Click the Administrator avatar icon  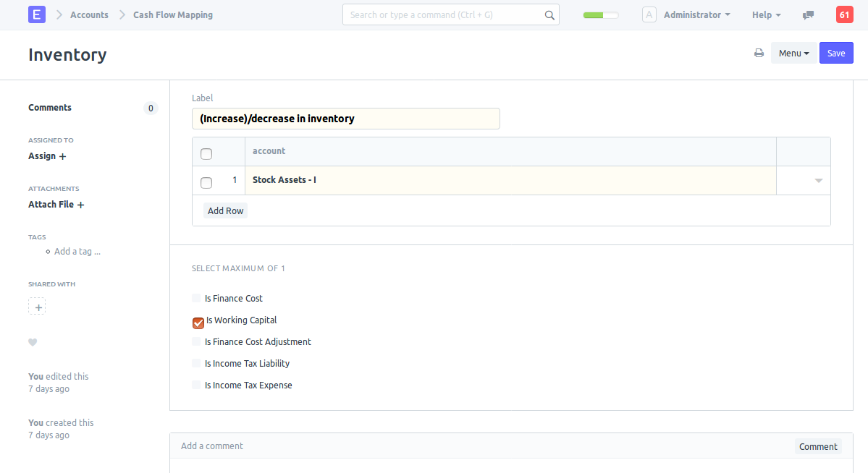tap(649, 14)
